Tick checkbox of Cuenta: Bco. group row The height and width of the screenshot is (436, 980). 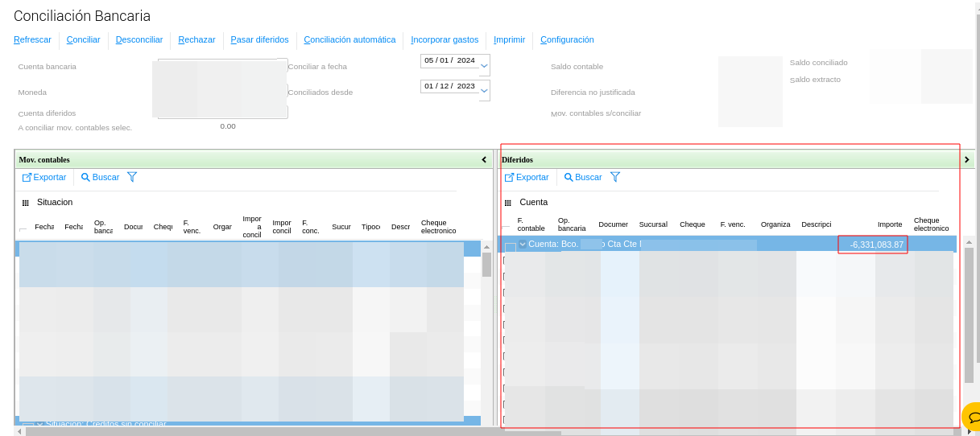click(x=510, y=247)
